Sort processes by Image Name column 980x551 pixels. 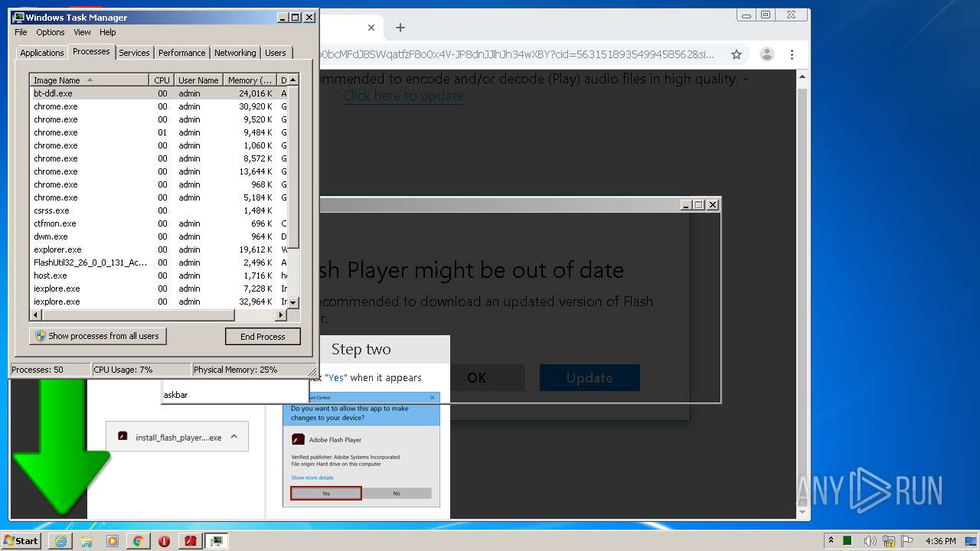(90, 80)
